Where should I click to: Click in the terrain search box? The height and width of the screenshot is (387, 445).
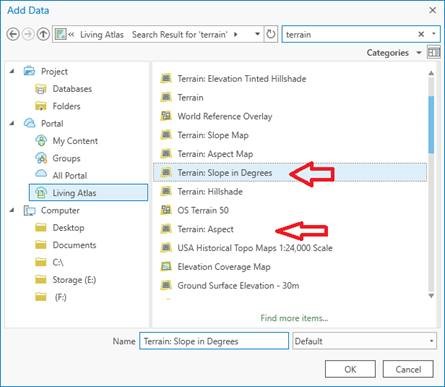tap(350, 34)
